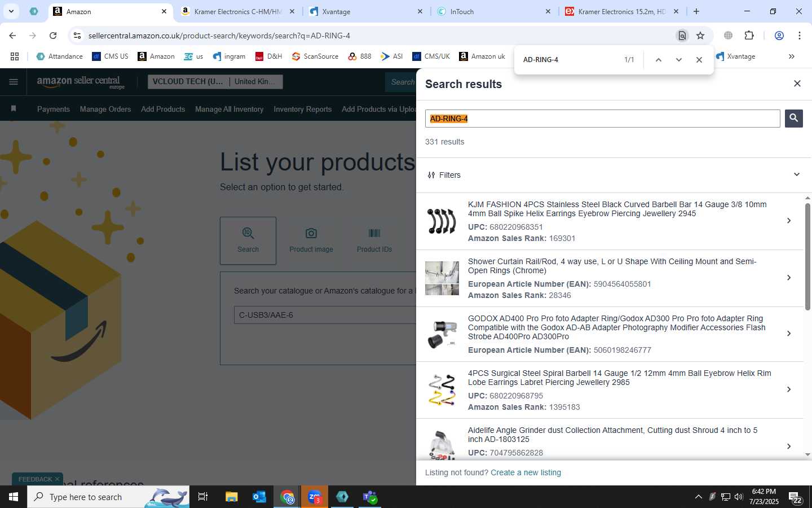The height and width of the screenshot is (508, 812).
Task: Click the FEEDBACK button
Action: [x=35, y=479]
